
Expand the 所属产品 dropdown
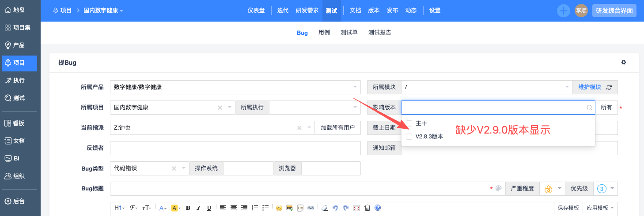355,87
